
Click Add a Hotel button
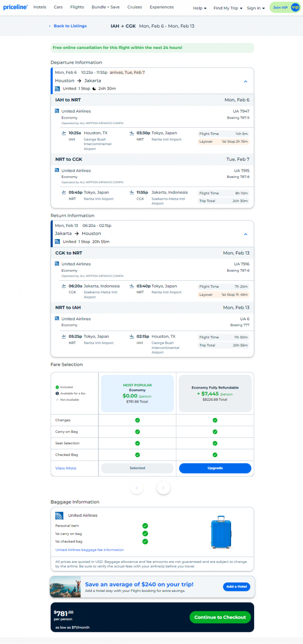point(236,586)
